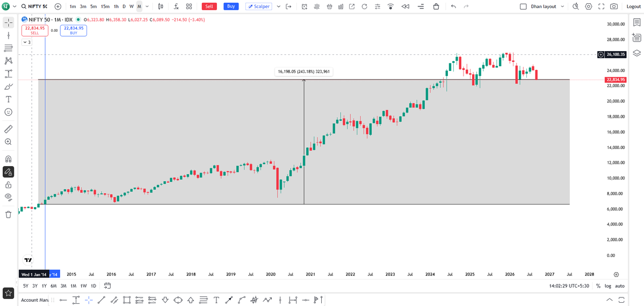The height and width of the screenshot is (306, 644).
Task: Switch to the W weekly timeframe
Action: pyautogui.click(x=132, y=6)
